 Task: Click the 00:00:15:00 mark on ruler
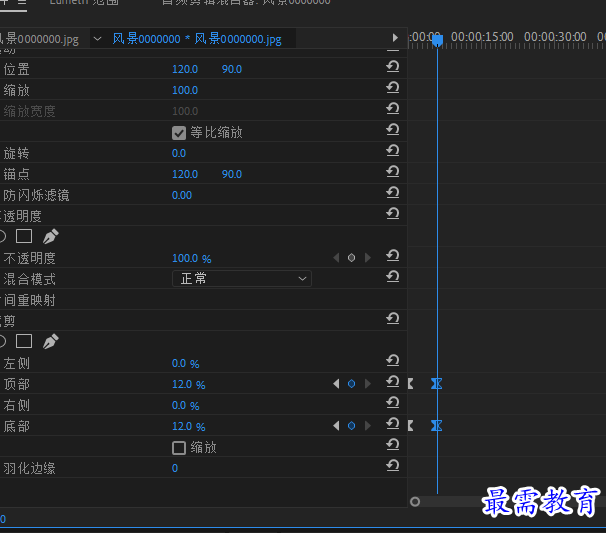[482, 37]
